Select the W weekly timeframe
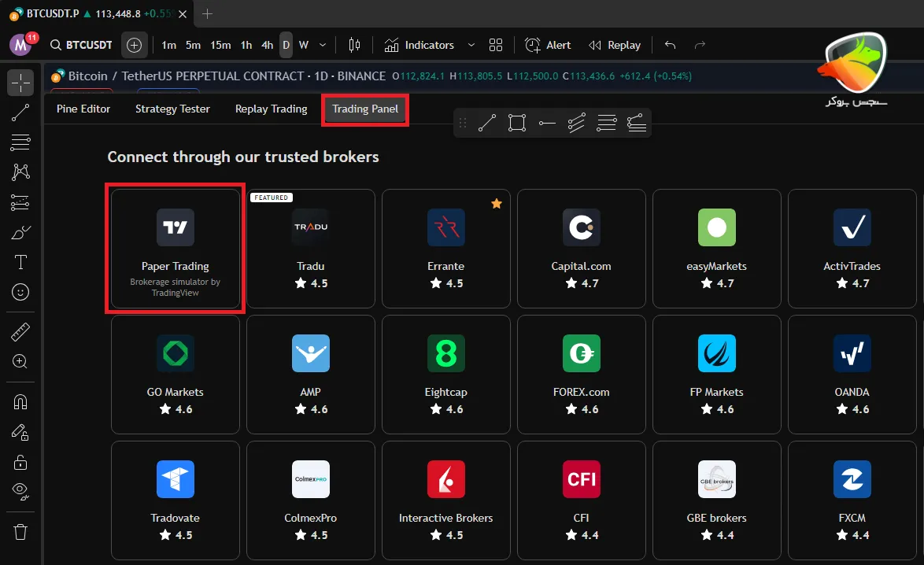The width and height of the screenshot is (924, 565). [303, 45]
